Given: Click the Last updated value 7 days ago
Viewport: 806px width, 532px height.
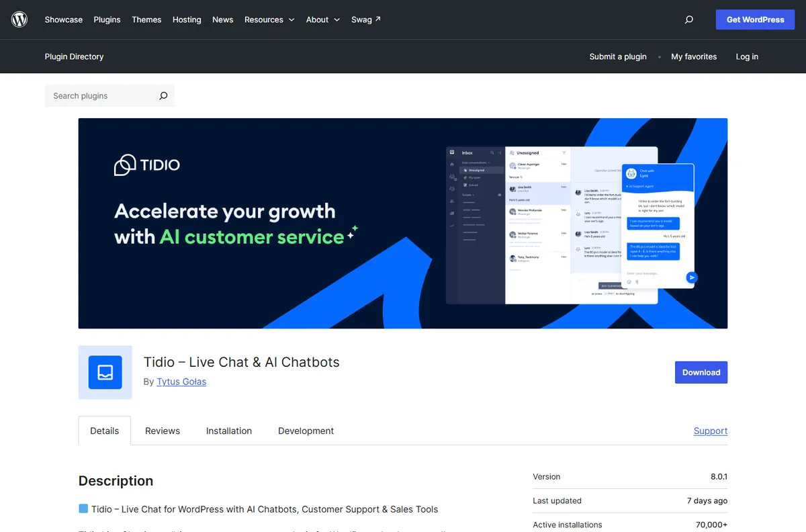Looking at the screenshot, I should pyautogui.click(x=707, y=500).
